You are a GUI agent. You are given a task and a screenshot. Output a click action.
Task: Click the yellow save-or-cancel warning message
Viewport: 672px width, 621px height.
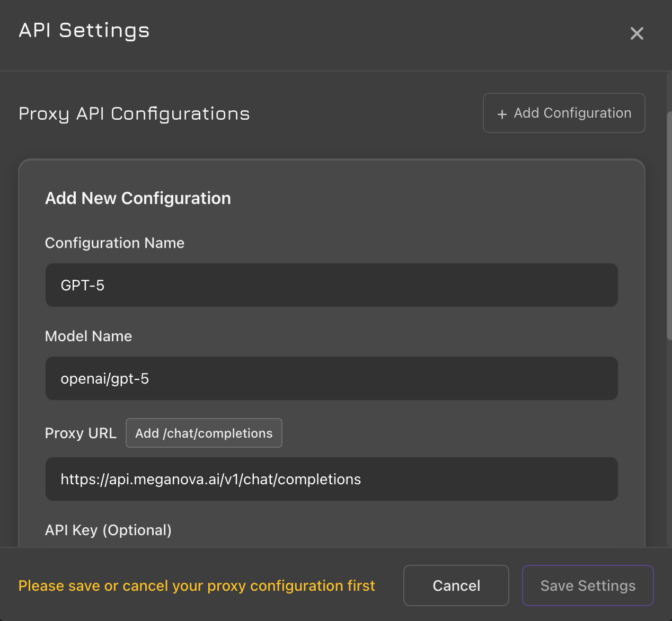(x=197, y=585)
